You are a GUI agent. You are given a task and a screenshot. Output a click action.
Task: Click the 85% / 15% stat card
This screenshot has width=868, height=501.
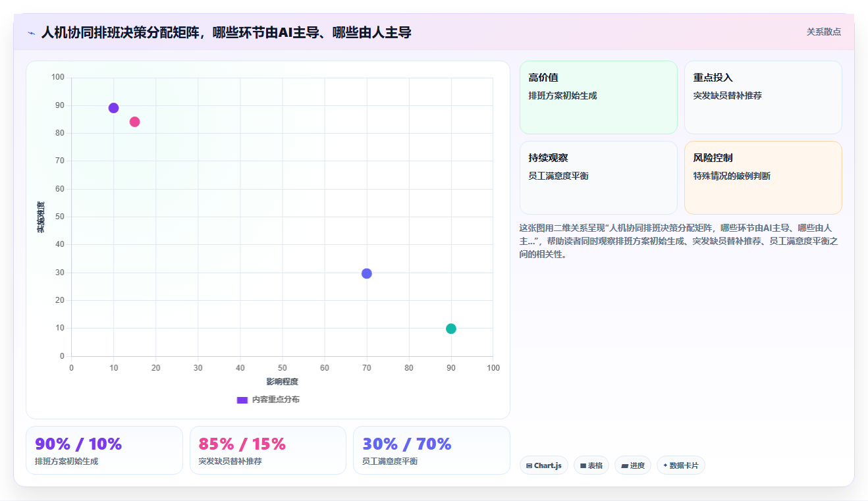pos(268,450)
